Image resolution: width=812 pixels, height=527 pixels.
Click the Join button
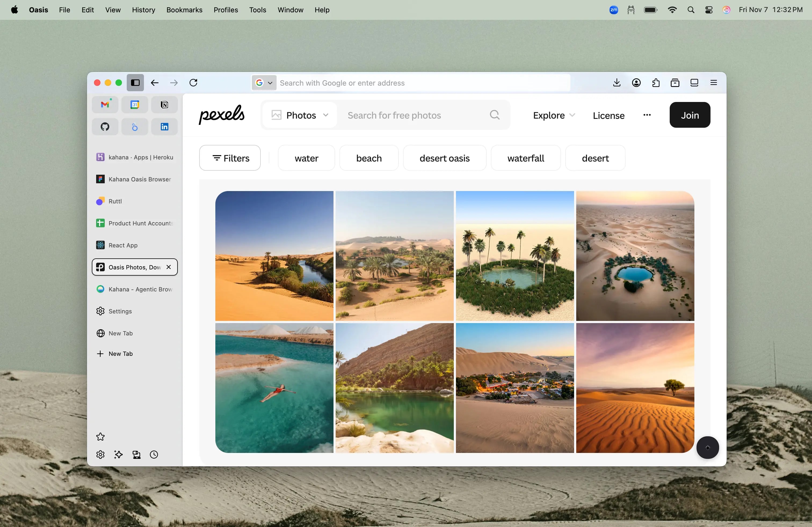click(690, 115)
